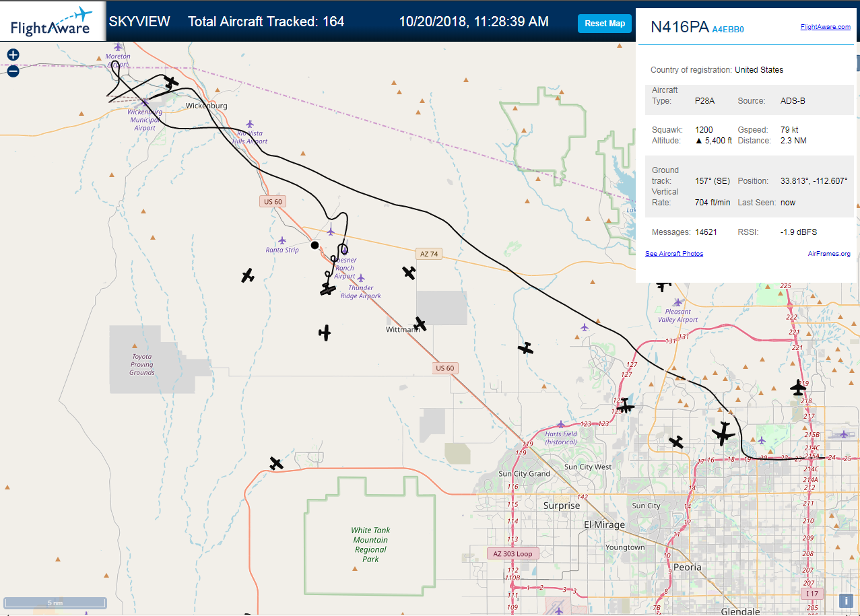The width and height of the screenshot is (860, 616).
Task: Click the FlightAware logo
Action: coord(52,22)
